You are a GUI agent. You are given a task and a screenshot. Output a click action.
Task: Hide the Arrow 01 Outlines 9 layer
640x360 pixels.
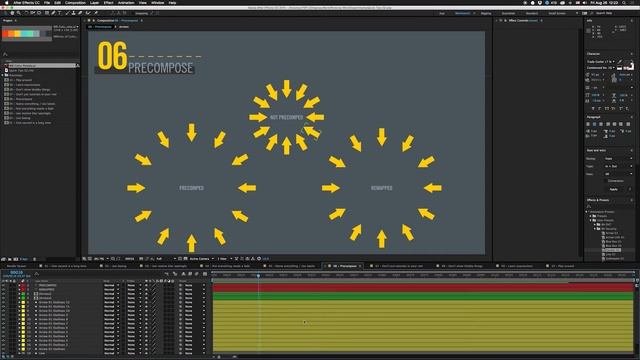pyautogui.click(x=4, y=315)
